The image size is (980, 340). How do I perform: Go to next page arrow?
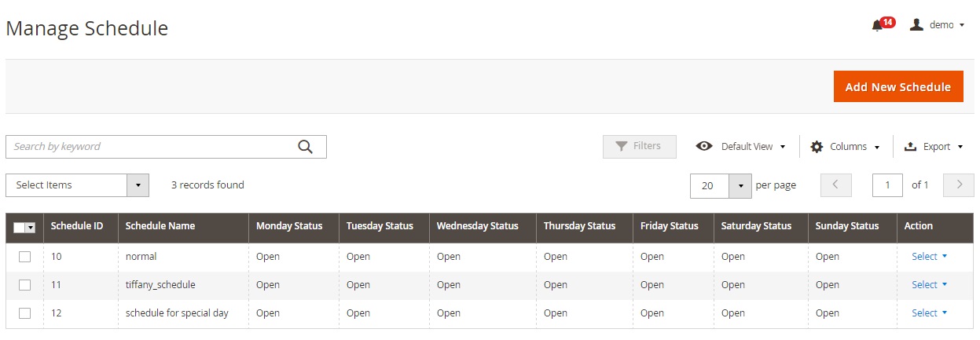(x=959, y=185)
